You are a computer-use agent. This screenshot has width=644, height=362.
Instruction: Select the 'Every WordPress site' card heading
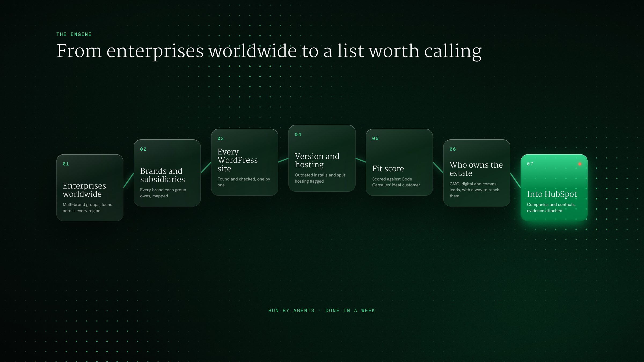click(237, 160)
